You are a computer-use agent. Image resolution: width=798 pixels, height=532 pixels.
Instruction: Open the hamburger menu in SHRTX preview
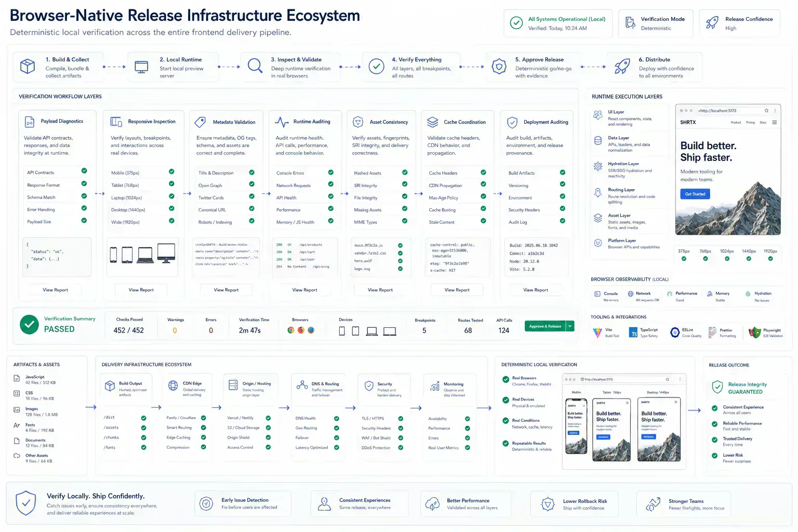pos(774,123)
